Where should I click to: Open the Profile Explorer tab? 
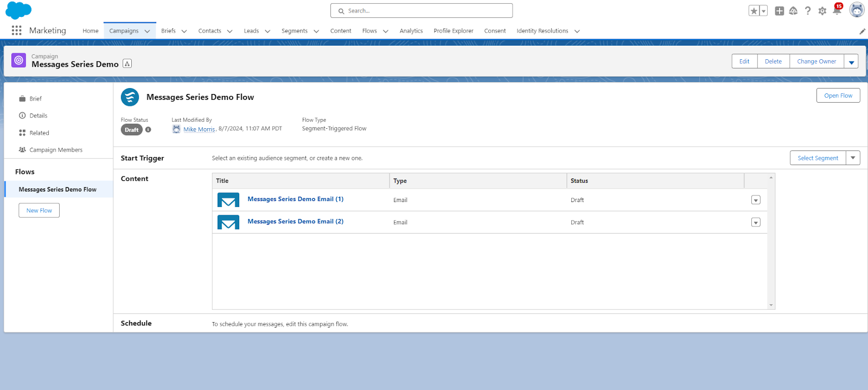tap(454, 31)
